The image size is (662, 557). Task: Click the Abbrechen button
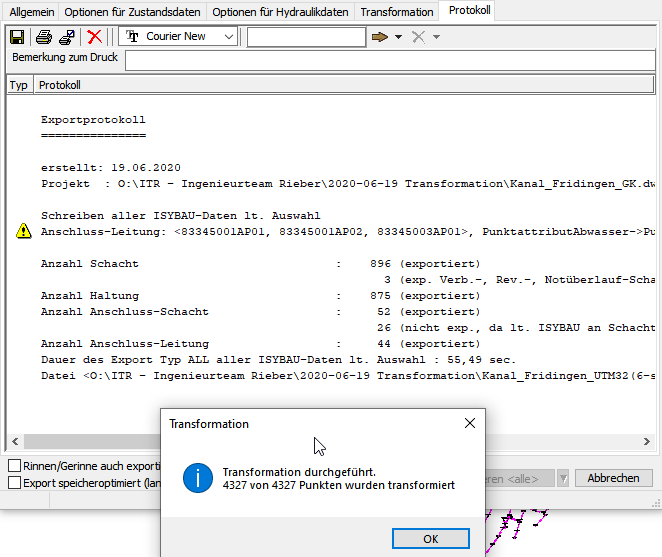613,478
